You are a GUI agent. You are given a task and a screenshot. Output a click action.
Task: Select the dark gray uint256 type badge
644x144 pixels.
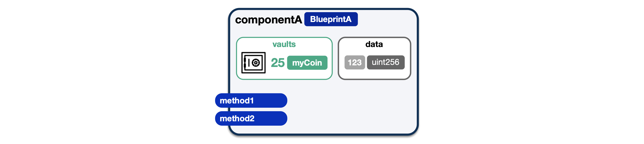click(x=386, y=62)
